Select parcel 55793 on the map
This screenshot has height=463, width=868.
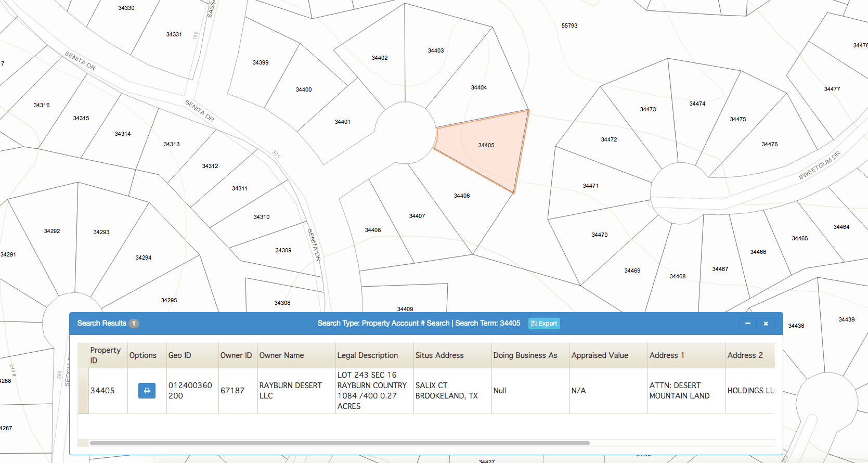click(569, 25)
